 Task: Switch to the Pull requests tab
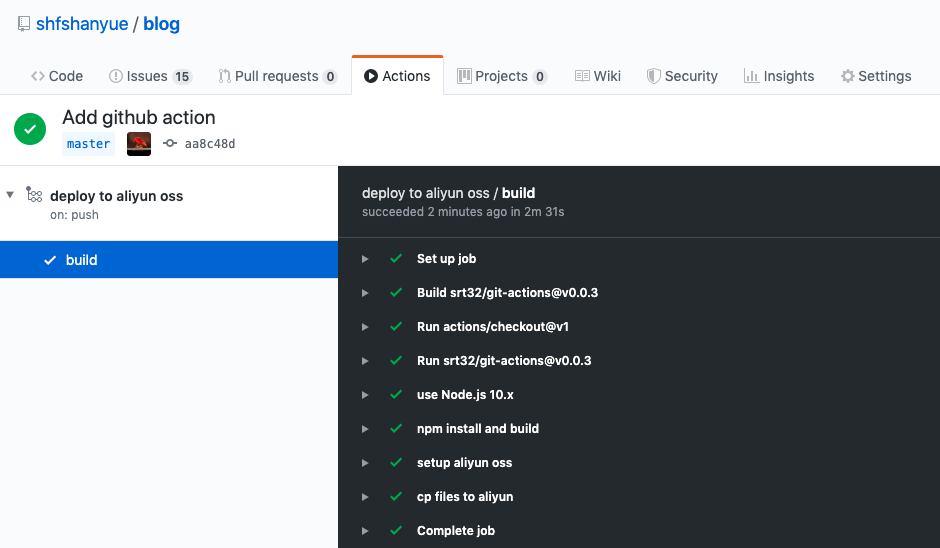[277, 76]
